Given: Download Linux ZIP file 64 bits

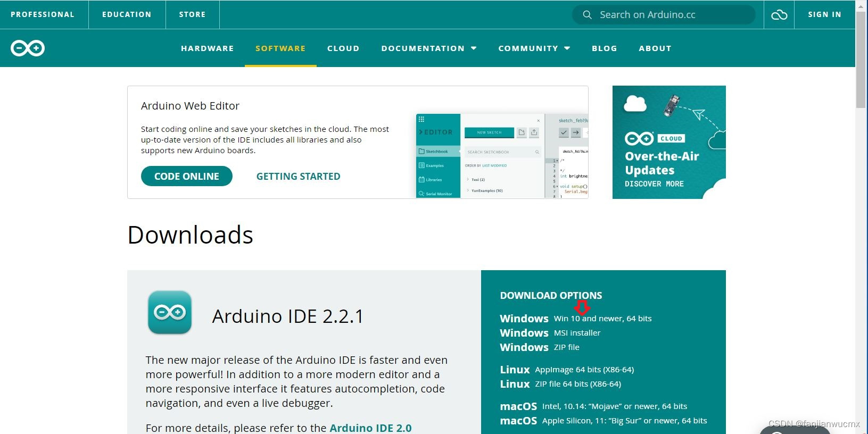Looking at the screenshot, I should pos(560,384).
